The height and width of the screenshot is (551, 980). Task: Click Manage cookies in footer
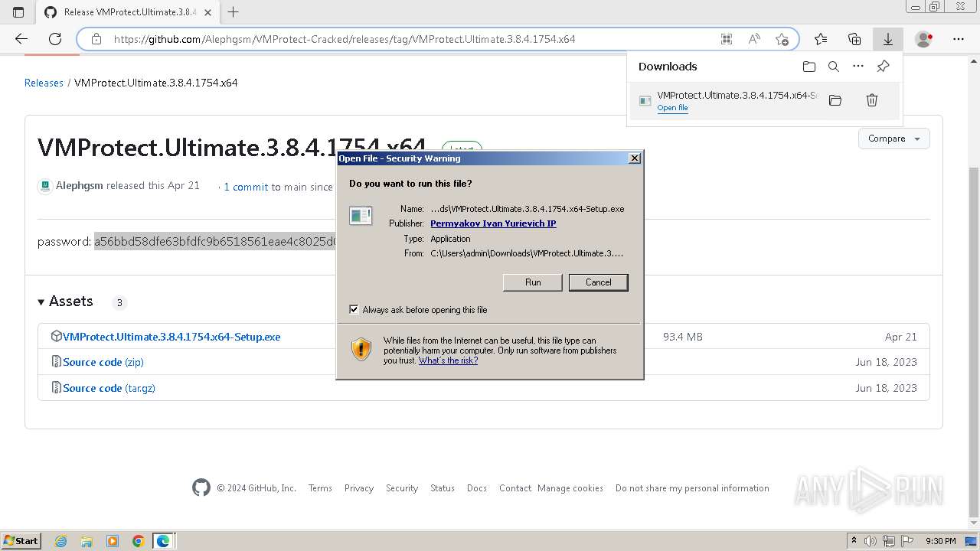[570, 488]
